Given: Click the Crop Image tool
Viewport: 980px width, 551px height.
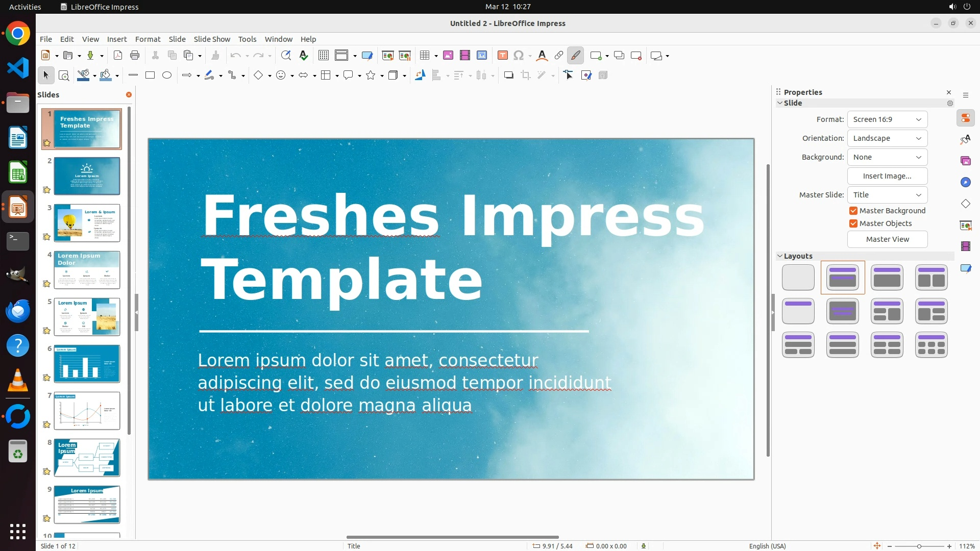Looking at the screenshot, I should coord(526,76).
